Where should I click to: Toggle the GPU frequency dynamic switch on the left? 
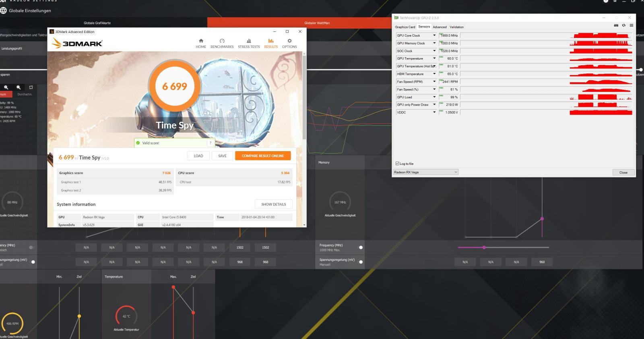[31, 247]
